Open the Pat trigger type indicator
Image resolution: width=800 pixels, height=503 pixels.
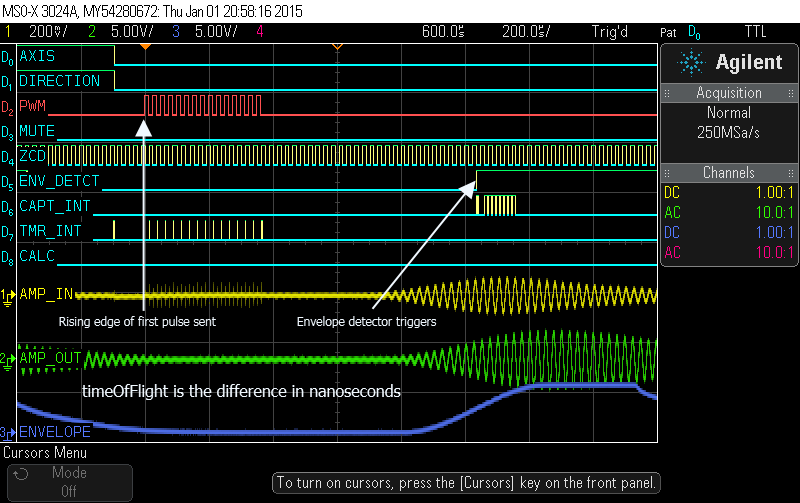tap(670, 31)
